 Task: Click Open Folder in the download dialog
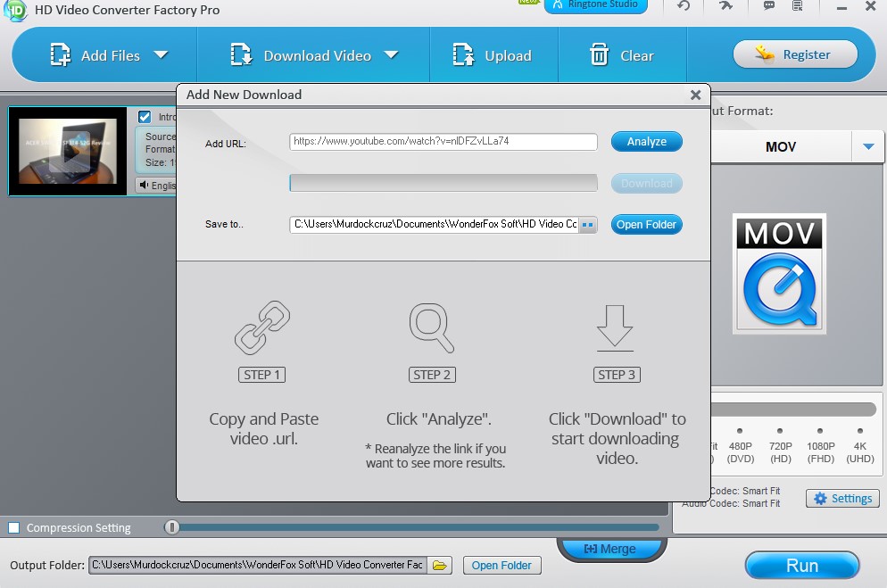point(647,225)
